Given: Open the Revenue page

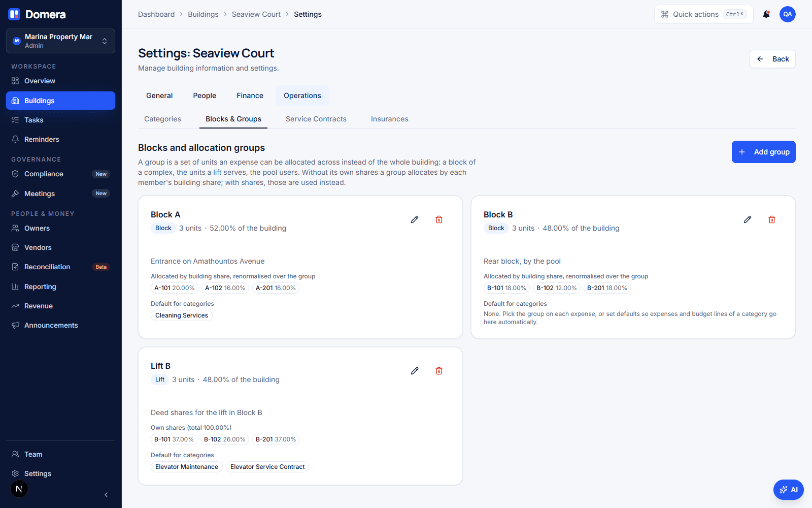Looking at the screenshot, I should tap(60, 306).
